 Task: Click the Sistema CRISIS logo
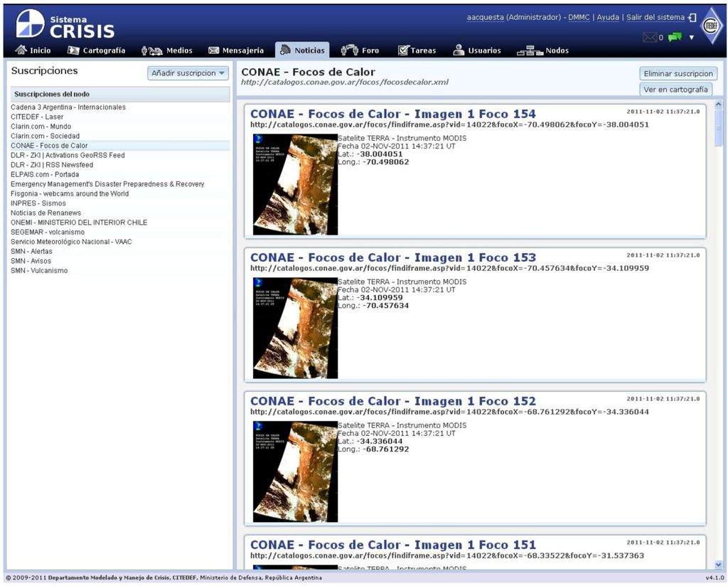(65, 25)
